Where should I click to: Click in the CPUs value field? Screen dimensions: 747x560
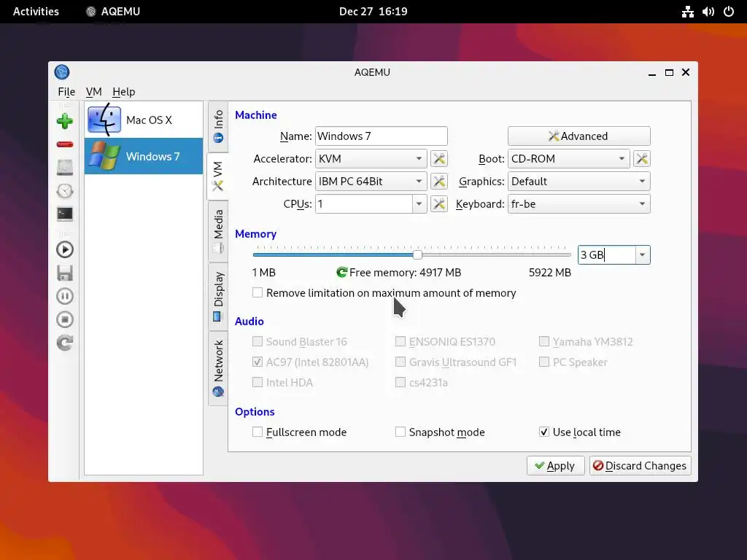(364, 204)
